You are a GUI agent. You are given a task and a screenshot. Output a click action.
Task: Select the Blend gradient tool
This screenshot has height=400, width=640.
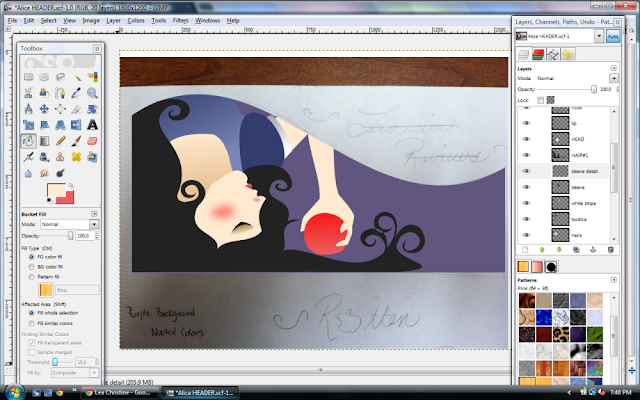click(44, 141)
